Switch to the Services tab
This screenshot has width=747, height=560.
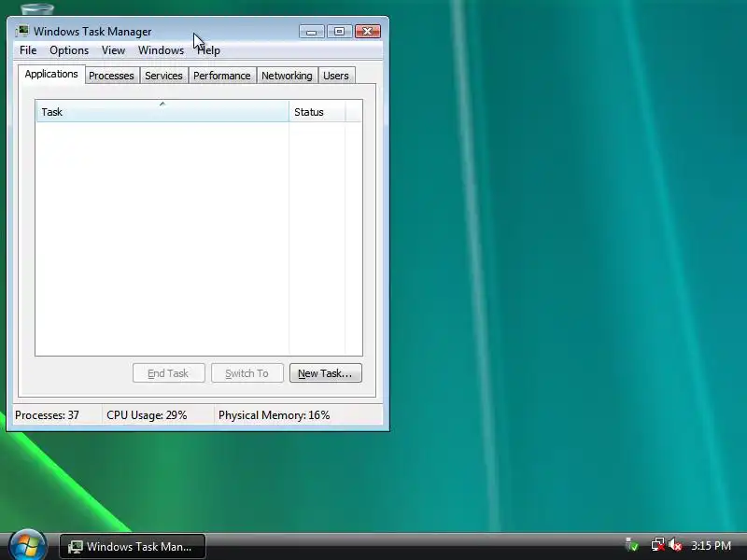click(x=163, y=76)
